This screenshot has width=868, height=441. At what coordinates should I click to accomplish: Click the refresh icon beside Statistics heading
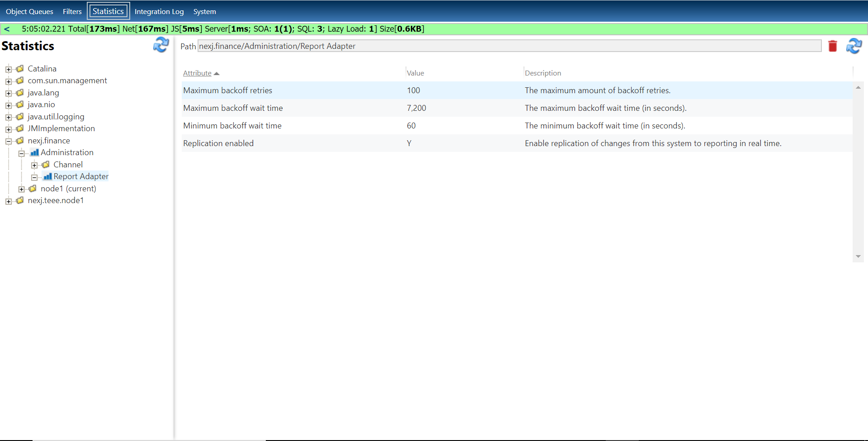click(161, 45)
